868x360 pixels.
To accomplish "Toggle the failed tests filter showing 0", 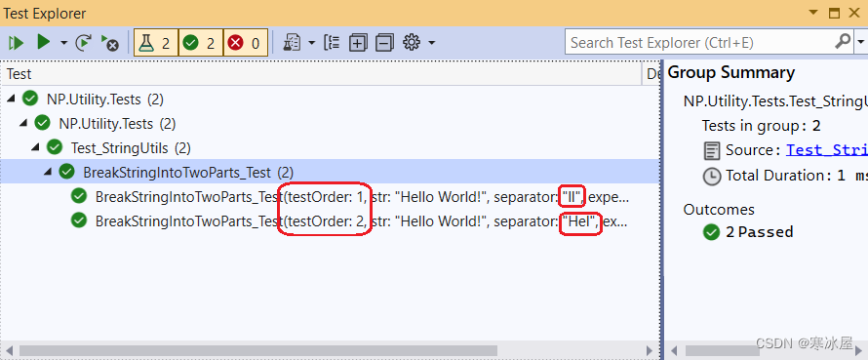I will click(246, 43).
